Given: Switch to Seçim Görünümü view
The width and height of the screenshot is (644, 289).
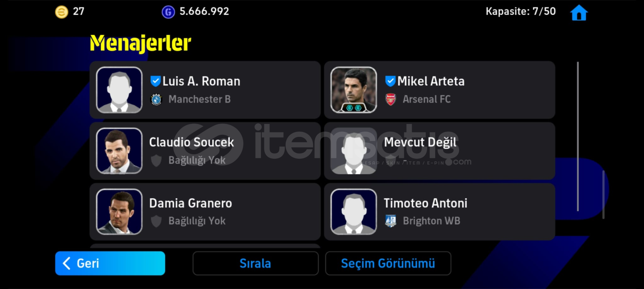Looking at the screenshot, I should pos(388,264).
